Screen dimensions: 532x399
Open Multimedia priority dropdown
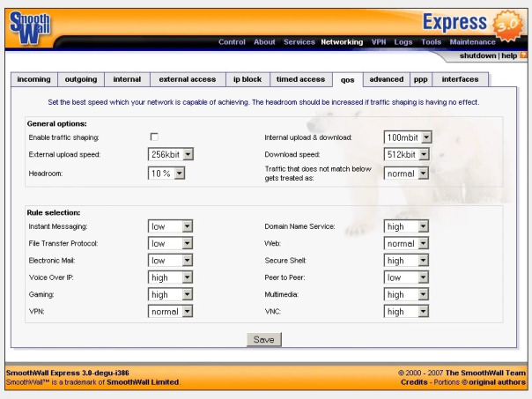[406, 294]
